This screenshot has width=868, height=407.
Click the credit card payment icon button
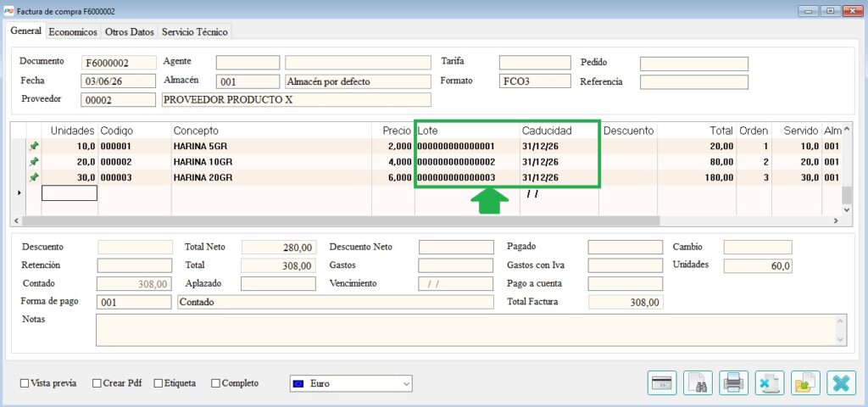pos(662,382)
